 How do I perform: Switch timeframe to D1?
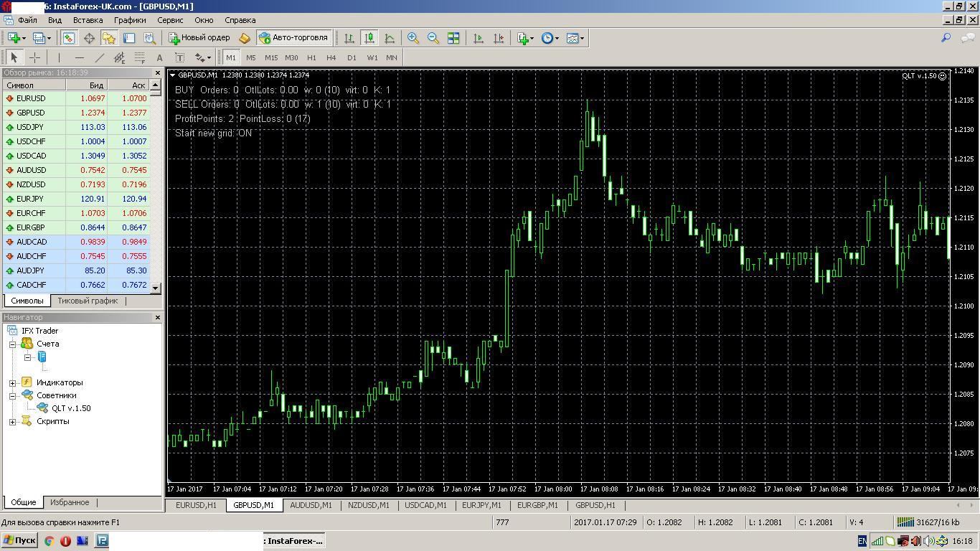352,57
